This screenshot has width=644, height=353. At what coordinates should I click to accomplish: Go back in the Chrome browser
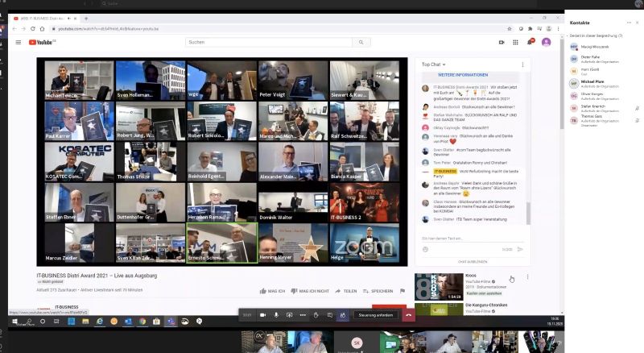pos(14,29)
